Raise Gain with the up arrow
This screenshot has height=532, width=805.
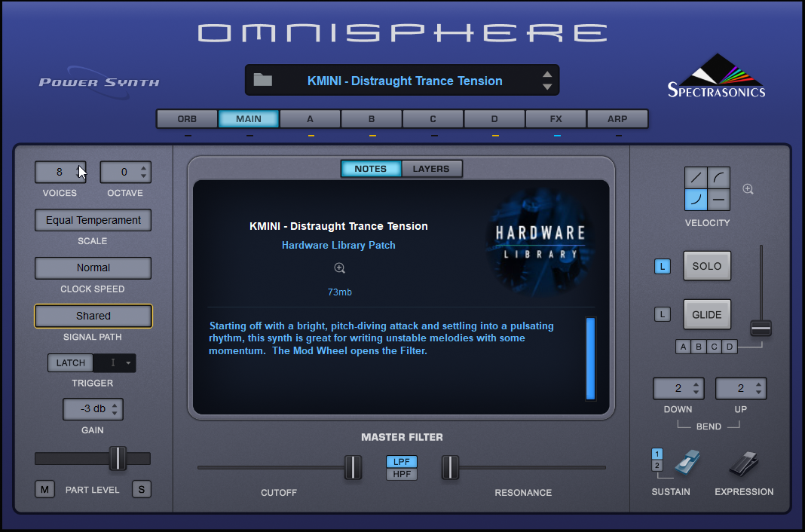click(115, 405)
